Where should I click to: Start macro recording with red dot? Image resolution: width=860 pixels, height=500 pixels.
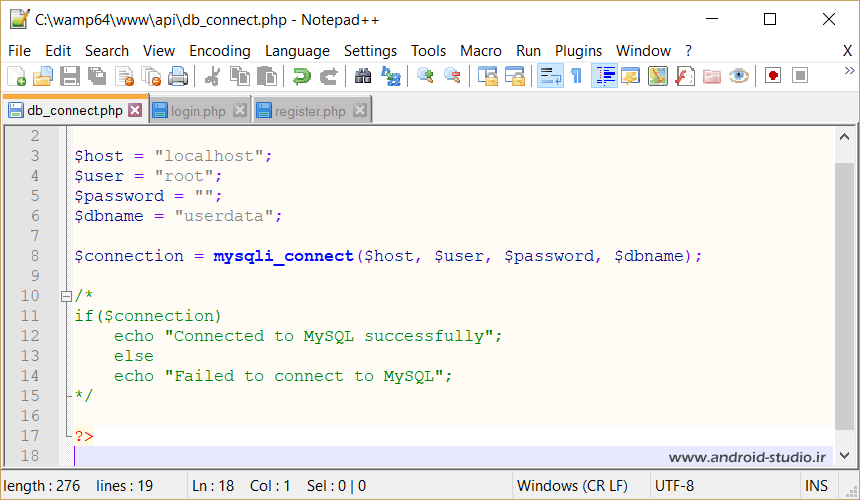[773, 76]
